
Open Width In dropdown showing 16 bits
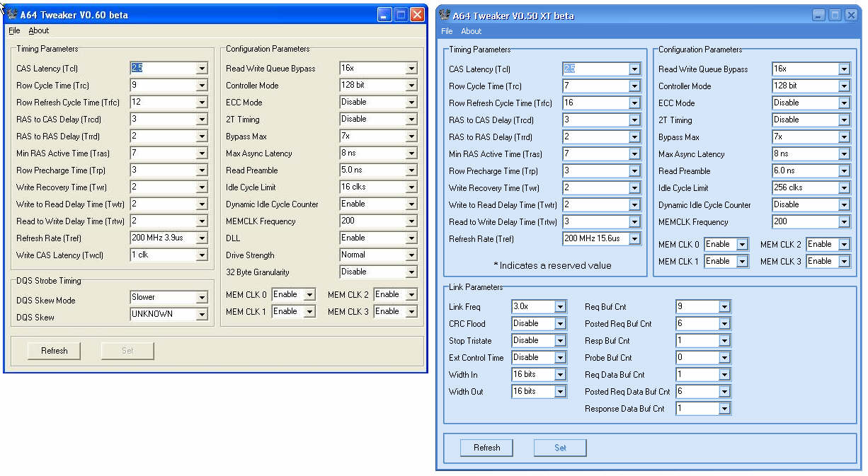pos(561,375)
